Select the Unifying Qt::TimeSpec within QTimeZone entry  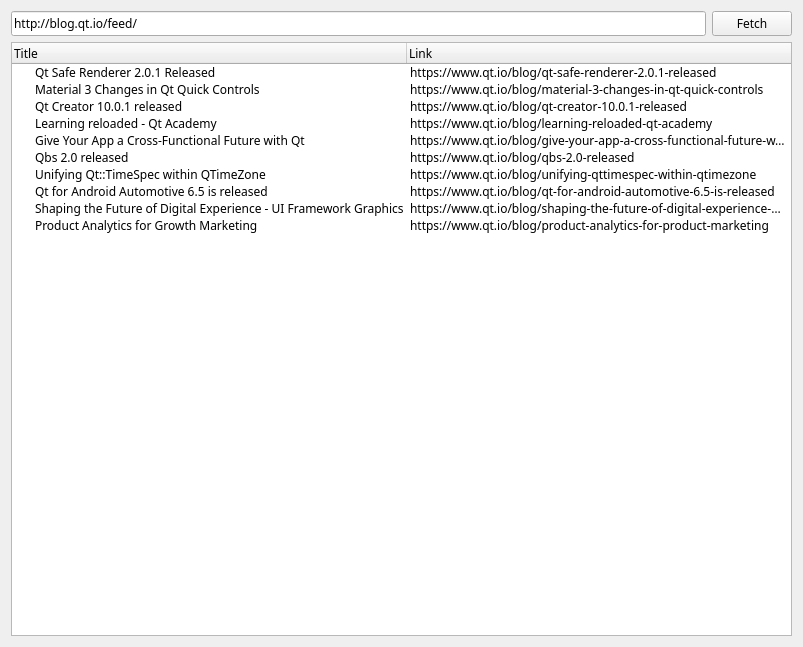tap(150, 174)
